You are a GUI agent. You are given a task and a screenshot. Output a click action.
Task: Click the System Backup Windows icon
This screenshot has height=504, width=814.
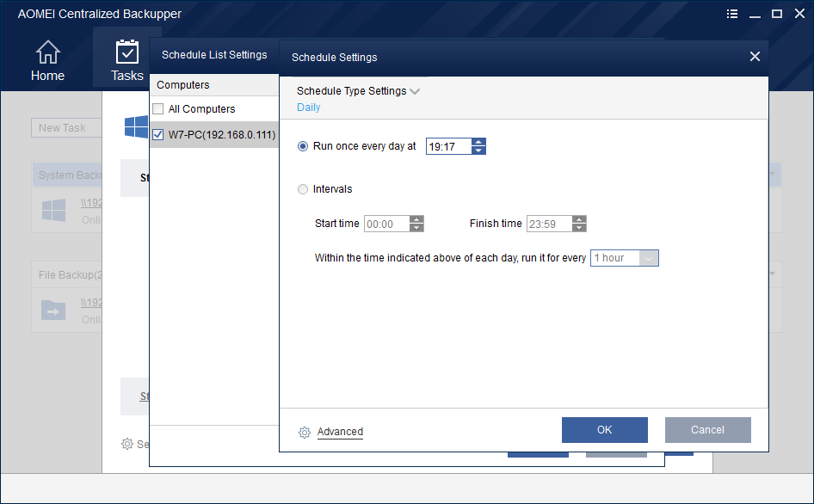click(x=53, y=210)
